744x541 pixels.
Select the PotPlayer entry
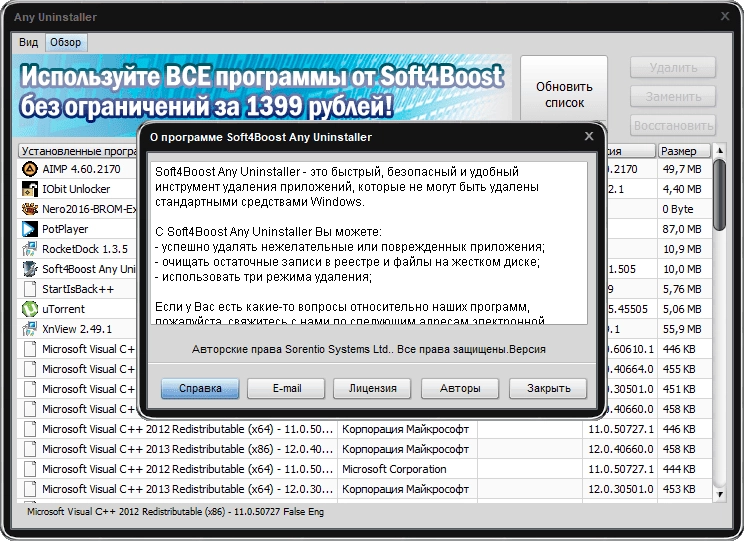click(65, 229)
